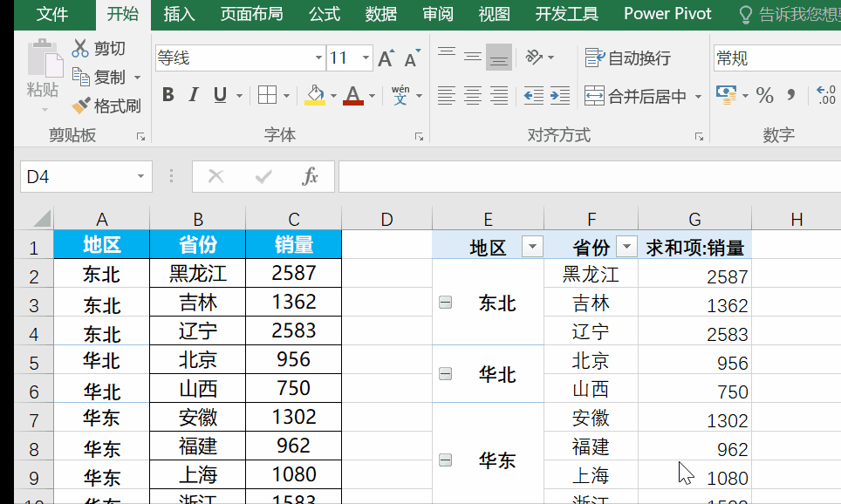Open font color dropdown arrow

point(373,96)
